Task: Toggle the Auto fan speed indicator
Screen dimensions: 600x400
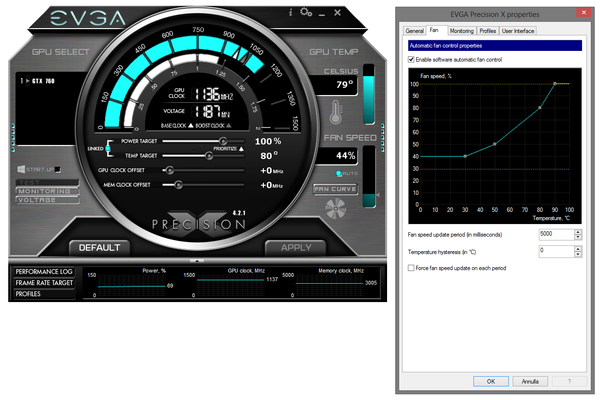Action: coord(339,173)
